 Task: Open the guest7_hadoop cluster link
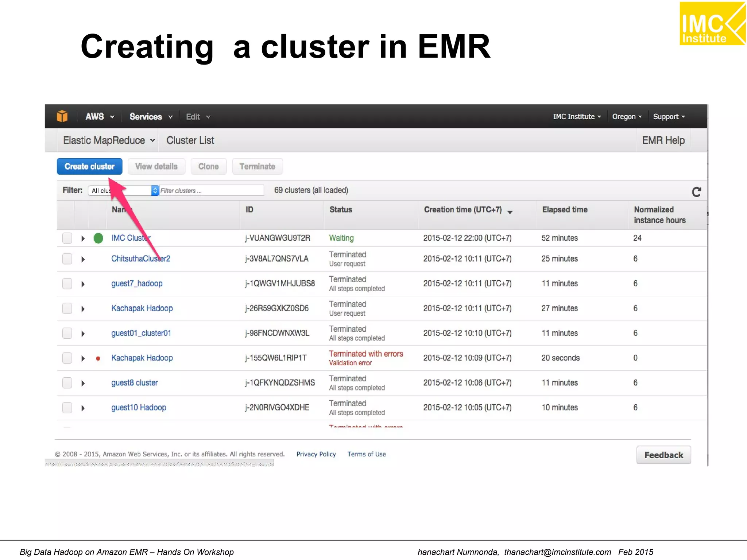click(137, 284)
